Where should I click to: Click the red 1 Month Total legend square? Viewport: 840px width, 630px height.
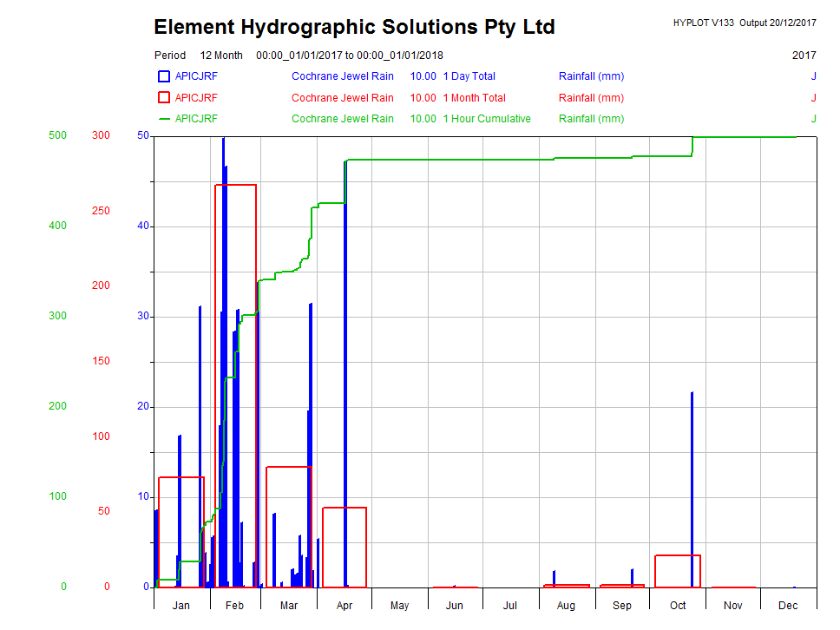coord(164,98)
